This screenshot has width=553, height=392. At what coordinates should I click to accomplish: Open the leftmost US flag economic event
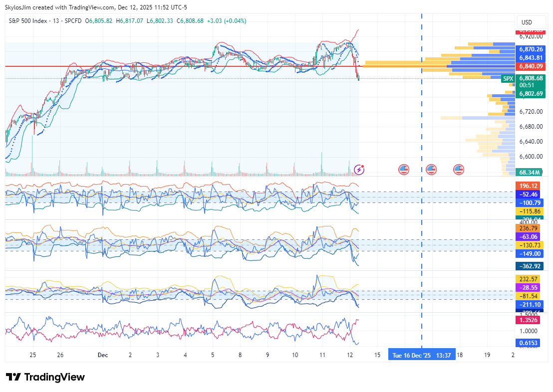point(404,170)
